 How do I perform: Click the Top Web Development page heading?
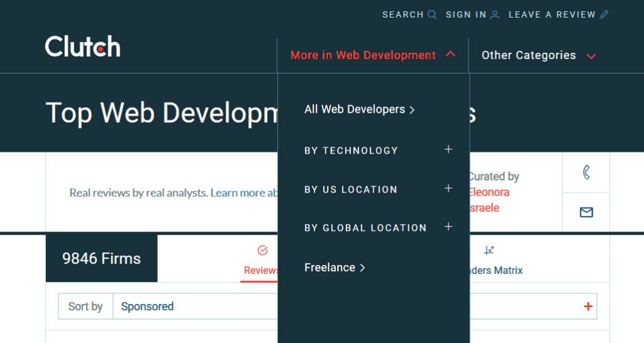(162, 113)
